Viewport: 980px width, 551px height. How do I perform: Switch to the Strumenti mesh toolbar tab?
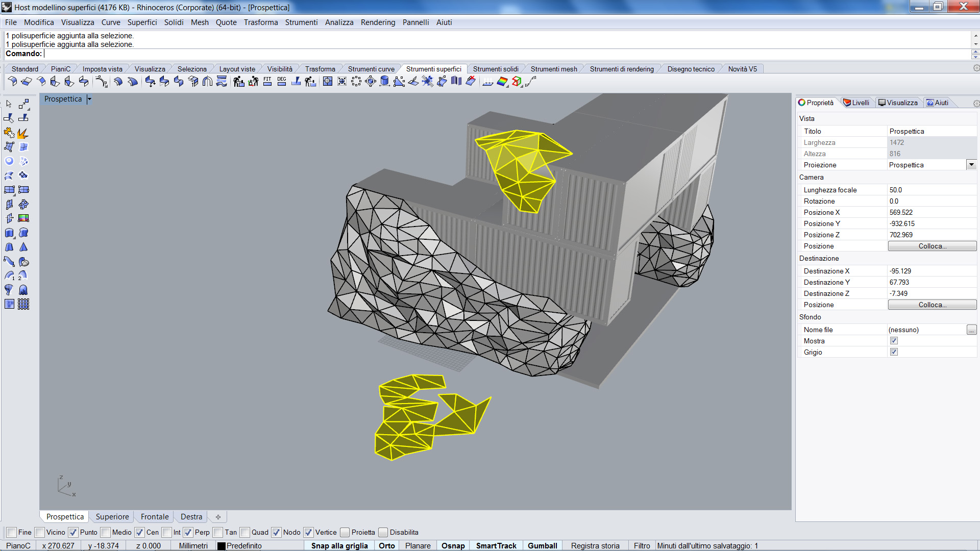pyautogui.click(x=554, y=69)
